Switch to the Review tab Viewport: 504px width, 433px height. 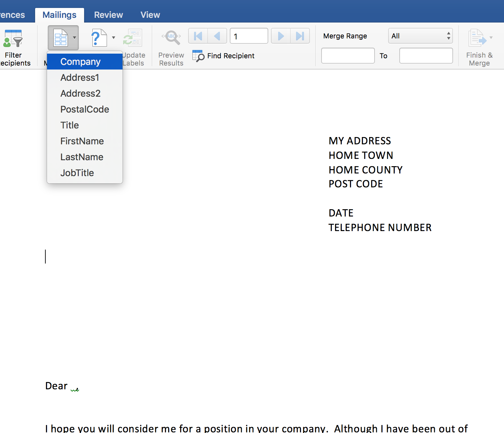tap(108, 15)
